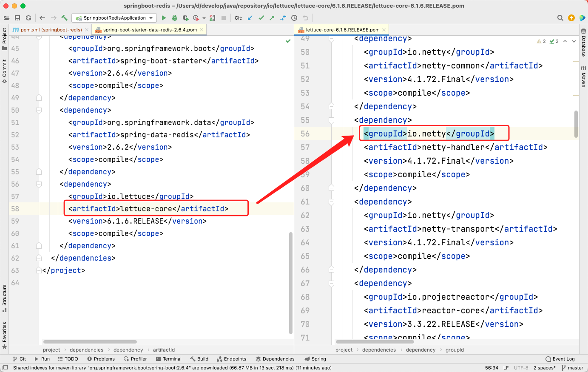Start the profiler run icon
Screen dimensions: 588x372
(x=196, y=18)
